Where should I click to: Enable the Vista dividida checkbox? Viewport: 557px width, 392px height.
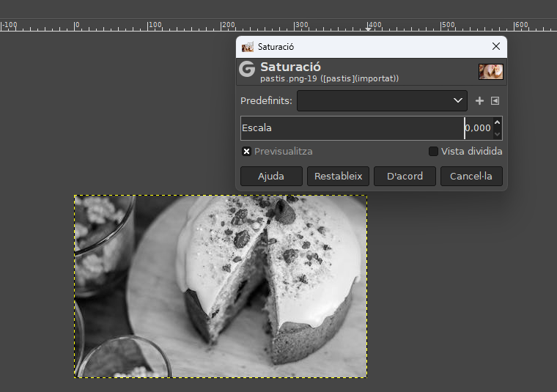tap(433, 152)
